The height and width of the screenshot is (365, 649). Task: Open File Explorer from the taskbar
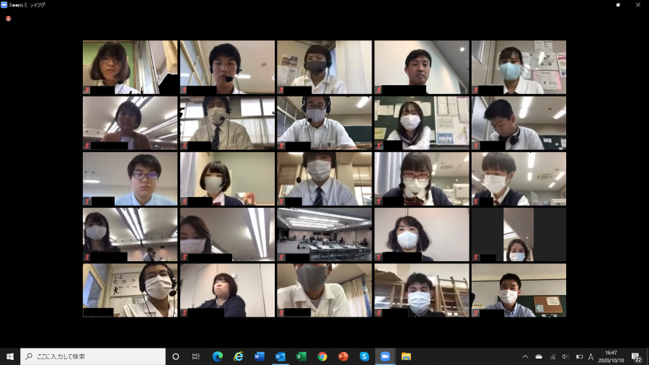click(x=406, y=356)
